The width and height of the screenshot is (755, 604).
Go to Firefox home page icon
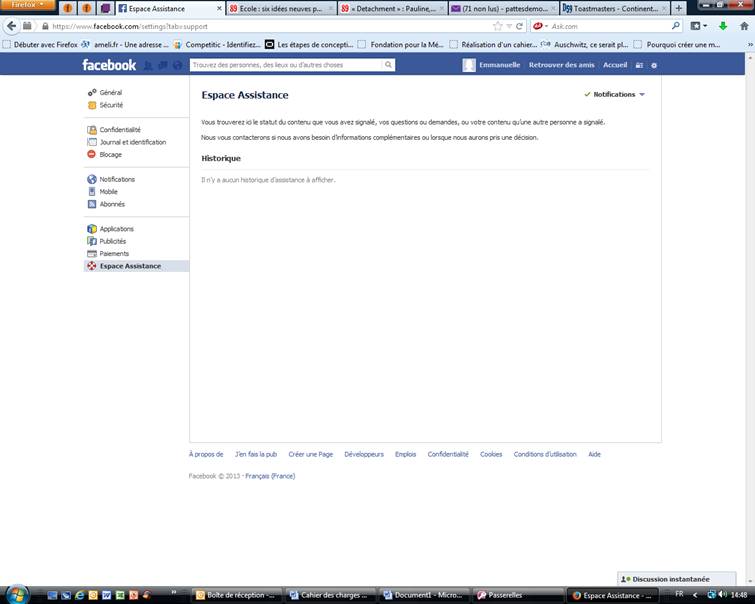pyautogui.click(x=744, y=26)
